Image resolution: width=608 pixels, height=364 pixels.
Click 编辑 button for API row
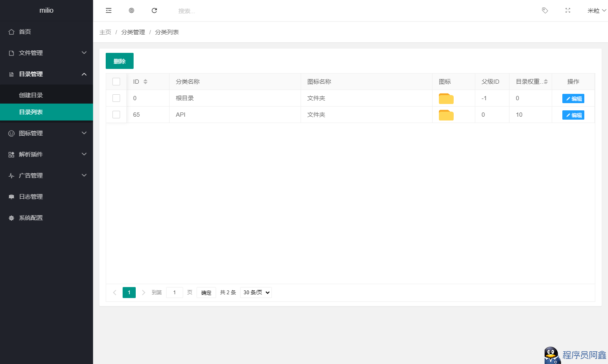click(x=573, y=115)
